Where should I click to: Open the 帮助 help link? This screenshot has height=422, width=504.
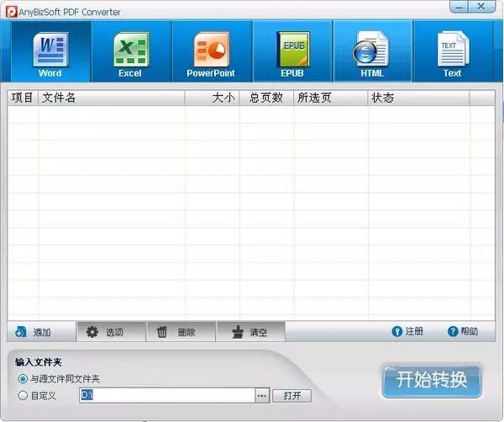pos(463,331)
